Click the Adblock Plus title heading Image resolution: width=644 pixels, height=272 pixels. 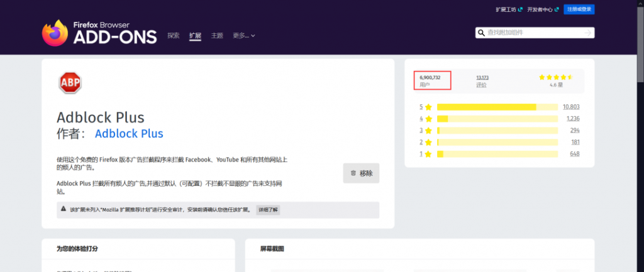[x=100, y=117]
